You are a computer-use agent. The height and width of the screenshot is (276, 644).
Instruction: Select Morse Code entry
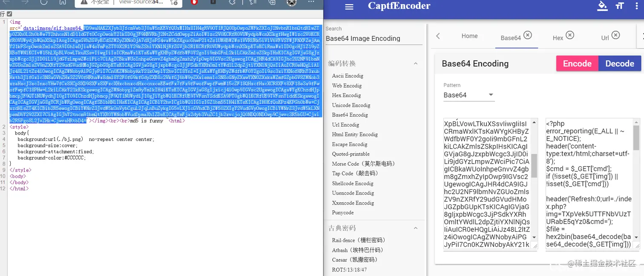(363, 164)
